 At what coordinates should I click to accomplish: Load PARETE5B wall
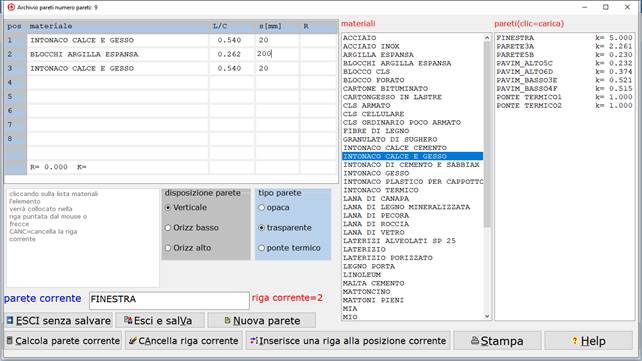[564, 54]
